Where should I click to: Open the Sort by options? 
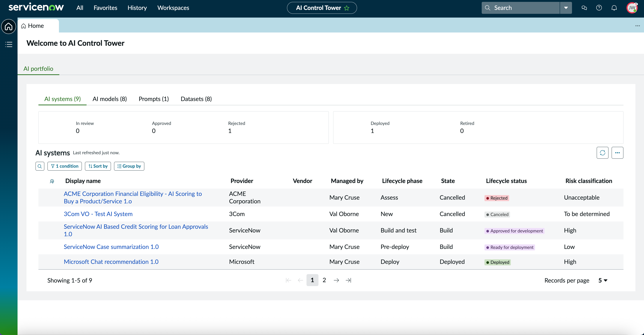coord(98,166)
